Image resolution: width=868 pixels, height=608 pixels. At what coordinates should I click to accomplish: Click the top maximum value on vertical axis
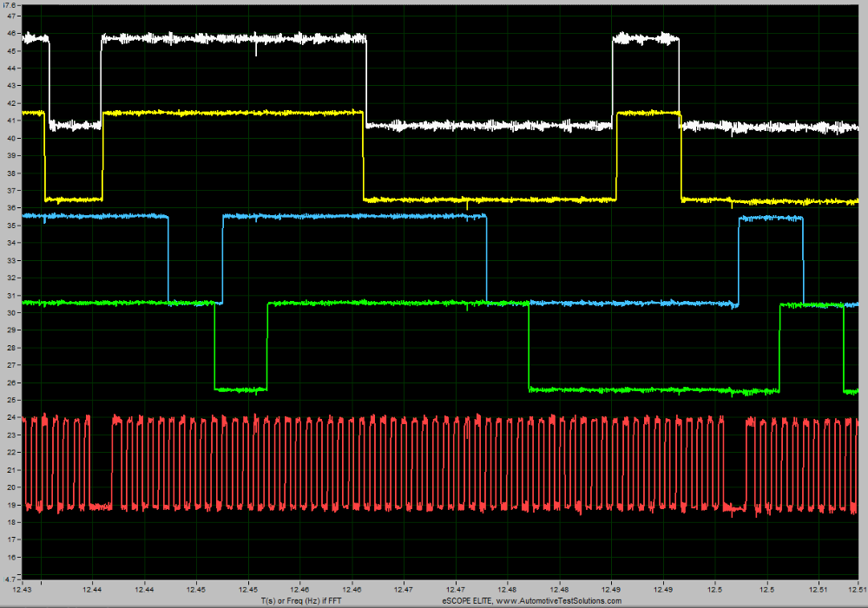click(8, 4)
